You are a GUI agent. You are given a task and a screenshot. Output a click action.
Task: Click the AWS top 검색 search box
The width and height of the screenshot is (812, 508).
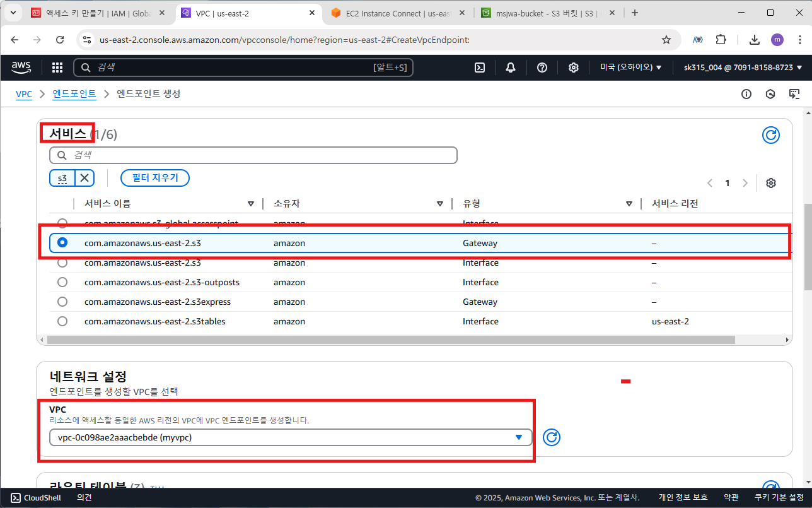pos(243,68)
